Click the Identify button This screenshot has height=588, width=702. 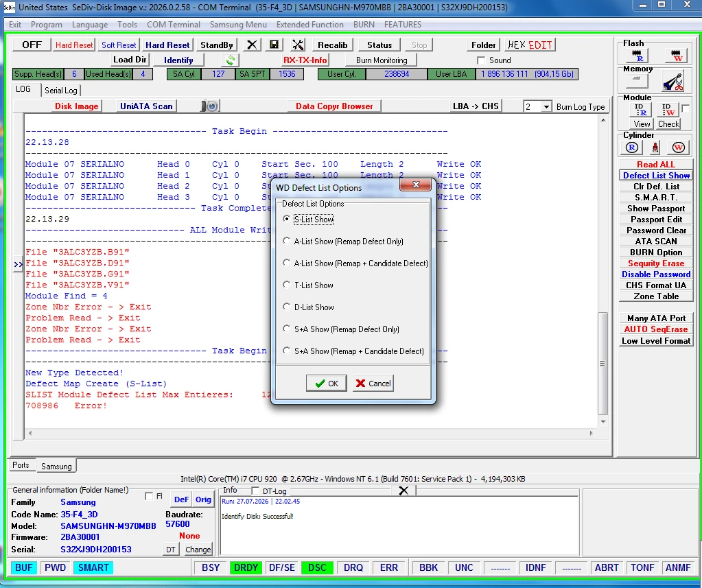click(x=178, y=60)
